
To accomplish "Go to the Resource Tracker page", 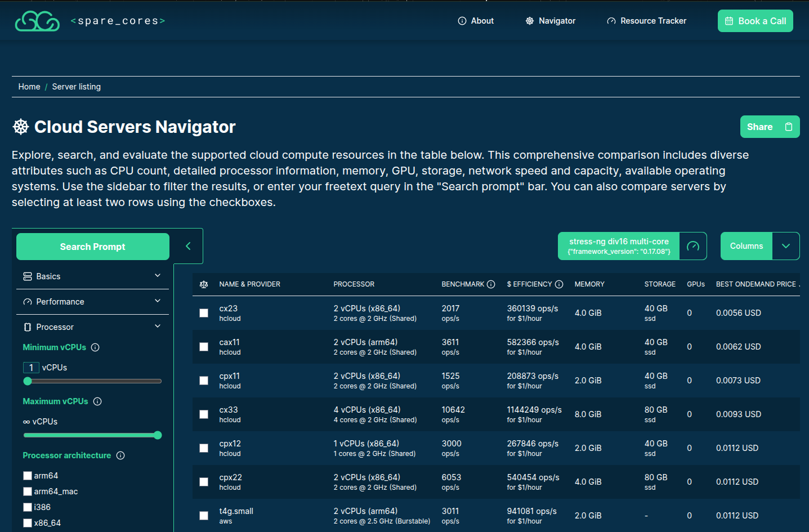I will pyautogui.click(x=646, y=20).
